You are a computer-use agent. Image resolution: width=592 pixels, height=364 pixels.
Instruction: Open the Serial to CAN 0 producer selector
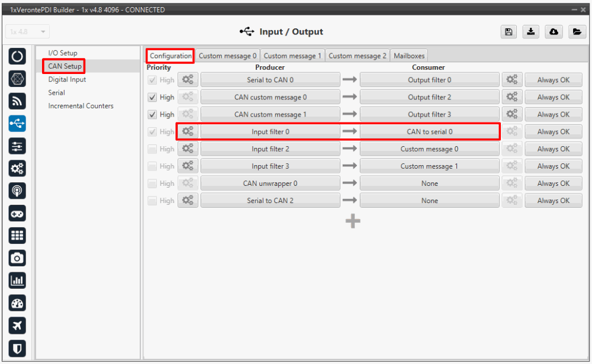[x=270, y=80]
